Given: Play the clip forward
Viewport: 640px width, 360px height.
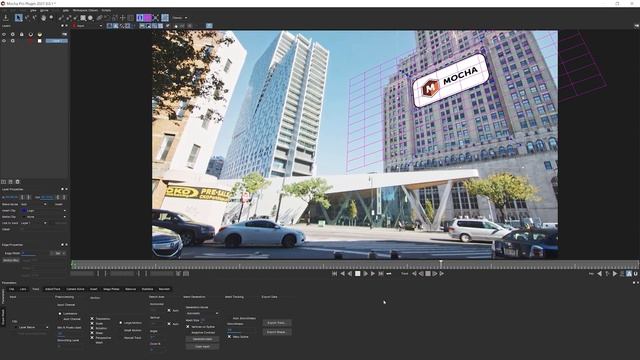Looking at the screenshot, I should [365, 273].
